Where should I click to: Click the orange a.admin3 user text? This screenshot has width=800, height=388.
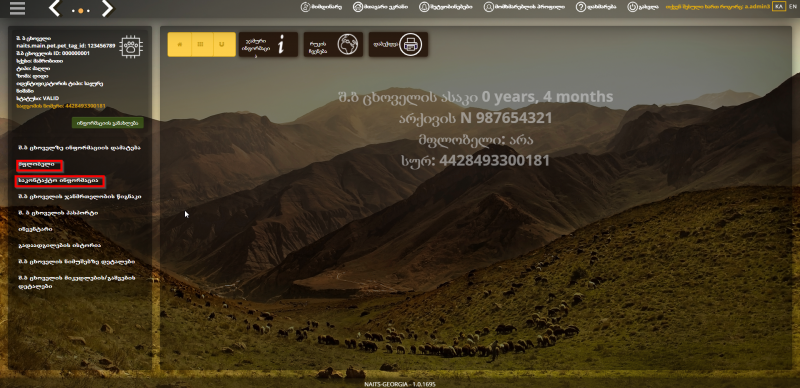point(718,7)
